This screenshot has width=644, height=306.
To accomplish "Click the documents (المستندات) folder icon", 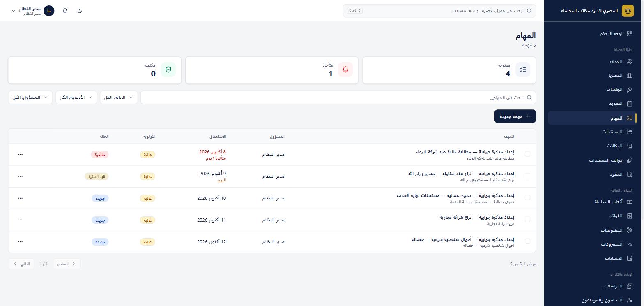I will 629,132.
